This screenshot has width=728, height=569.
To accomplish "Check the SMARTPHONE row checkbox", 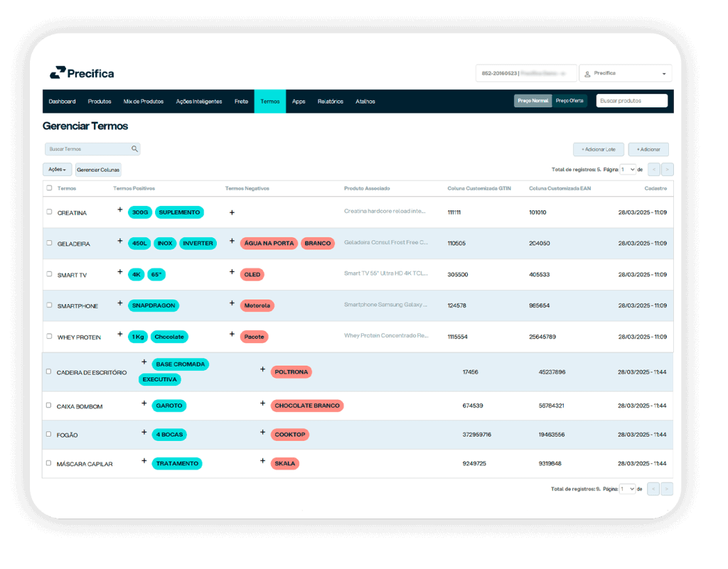I will [x=49, y=305].
